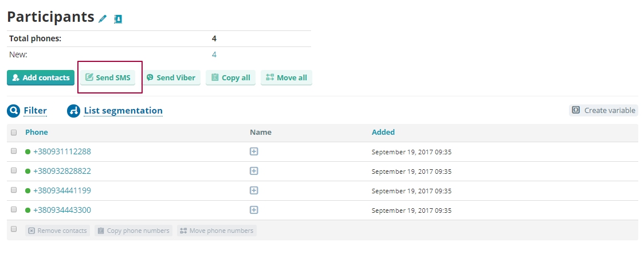Image resolution: width=644 pixels, height=265 pixels.
Task: Sort contacts by the Added column
Action: point(383,132)
